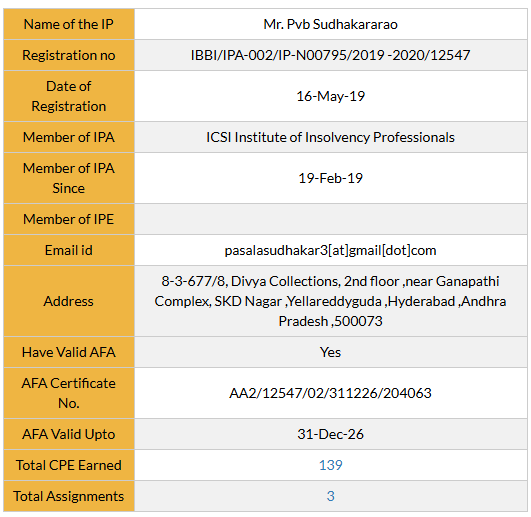Viewport: 531px width, 517px height.
Task: Click the Email id label cell
Action: pos(69,250)
